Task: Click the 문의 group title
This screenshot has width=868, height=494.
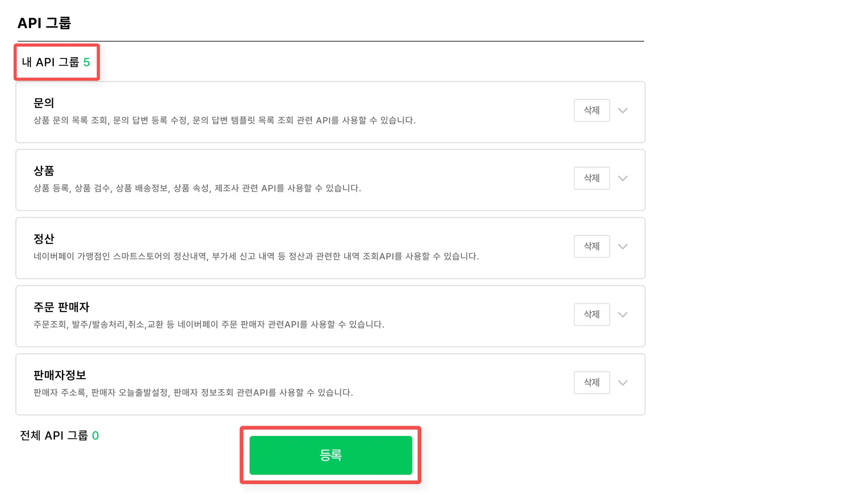Action: point(44,103)
